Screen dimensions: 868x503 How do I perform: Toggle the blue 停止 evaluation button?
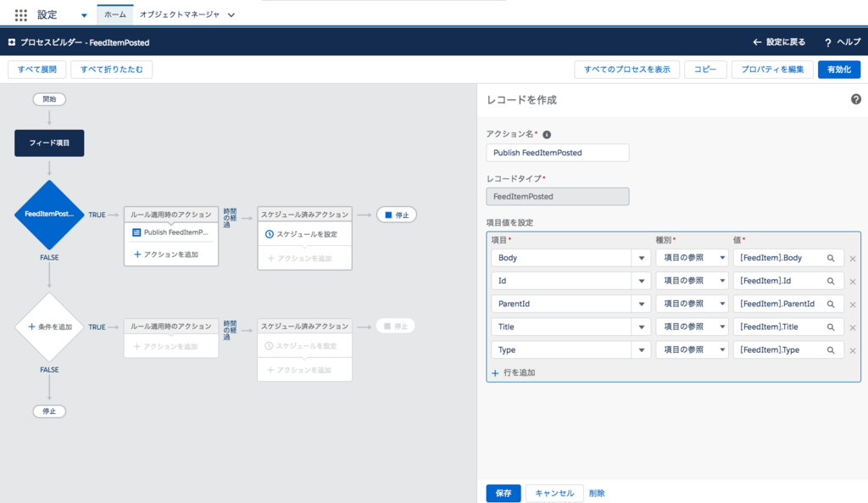397,215
